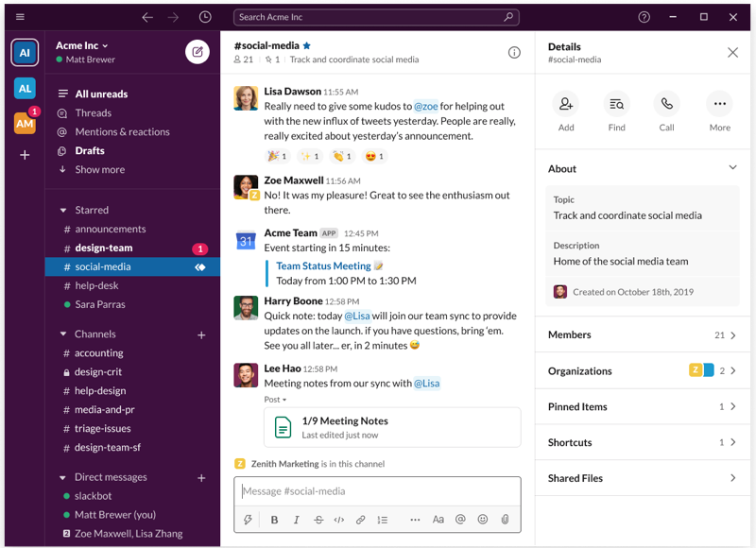Open the media-and-pr channel
Image resolution: width=756 pixels, height=548 pixels.
104,410
